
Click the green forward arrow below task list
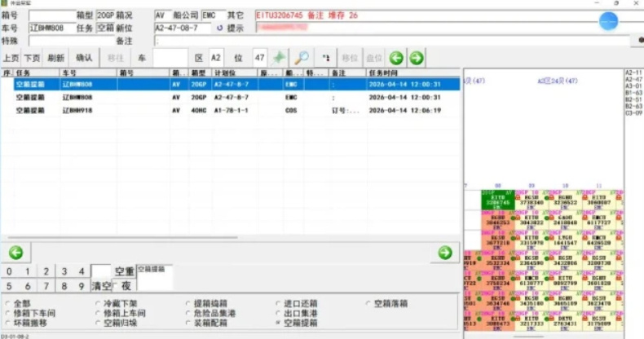(x=445, y=253)
